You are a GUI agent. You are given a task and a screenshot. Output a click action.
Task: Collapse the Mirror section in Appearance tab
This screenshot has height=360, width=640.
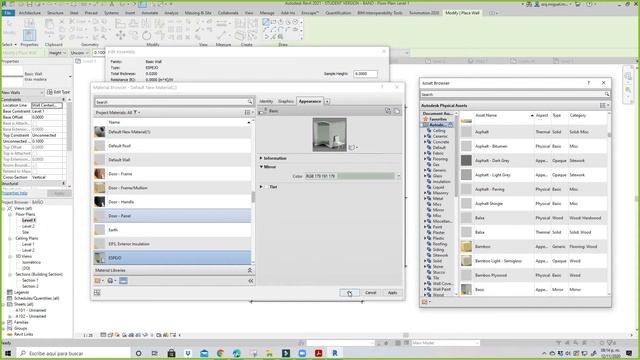point(261,167)
